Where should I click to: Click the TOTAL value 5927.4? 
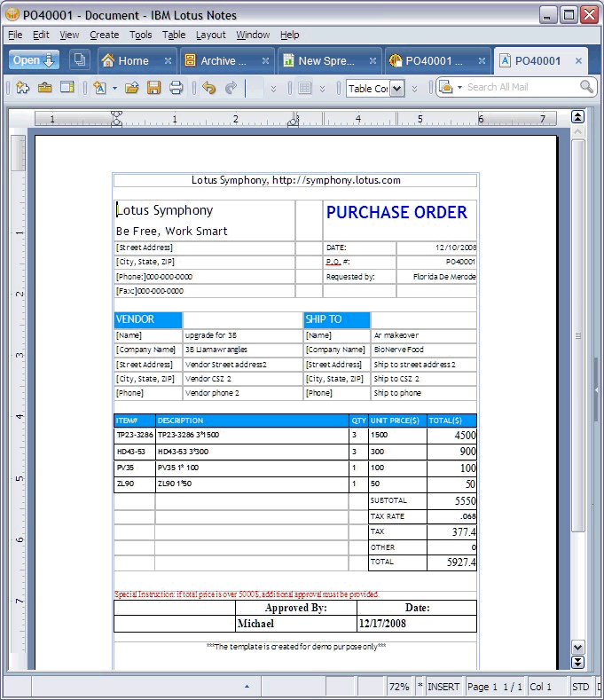461,562
